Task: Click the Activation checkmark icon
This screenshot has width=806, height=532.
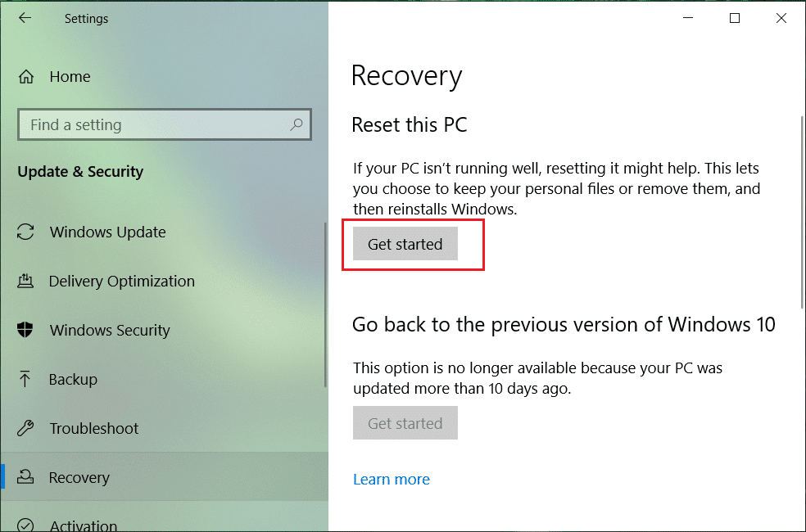Action: click(x=26, y=525)
